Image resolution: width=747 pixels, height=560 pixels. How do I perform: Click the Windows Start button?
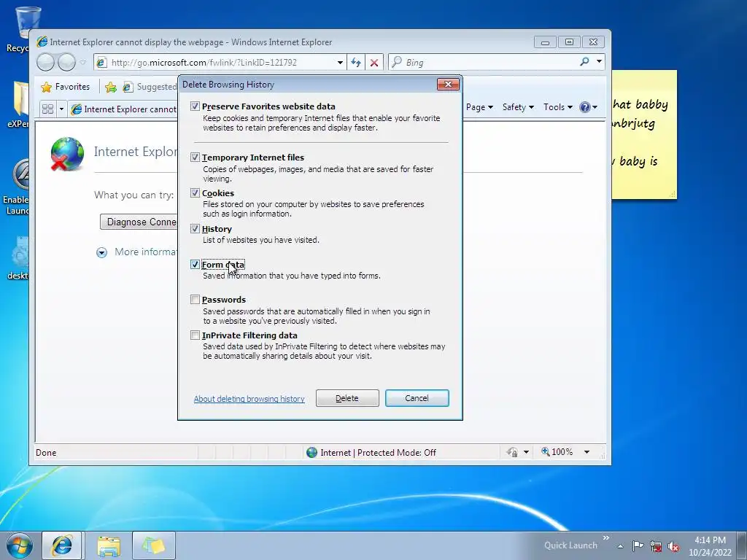[x=20, y=545]
